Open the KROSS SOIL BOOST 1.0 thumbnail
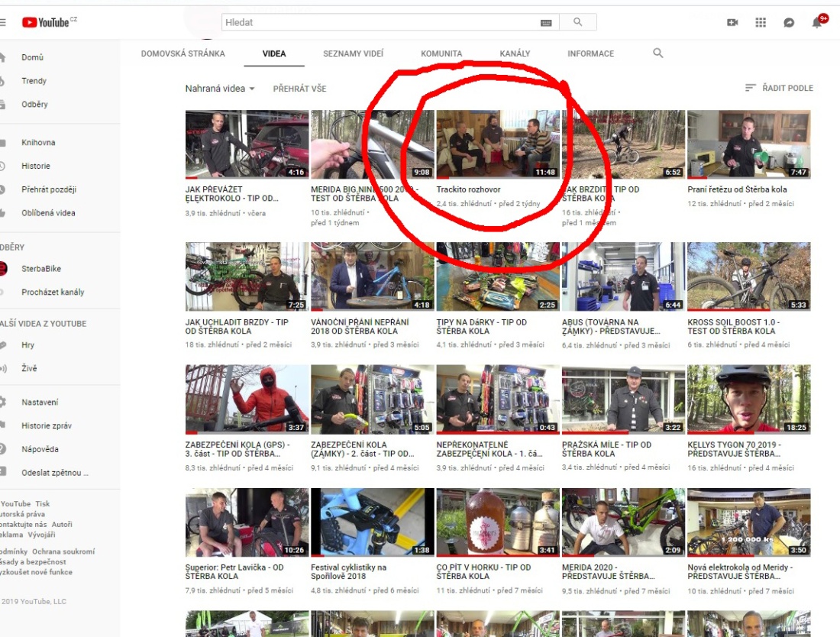840x637 pixels. (x=749, y=276)
